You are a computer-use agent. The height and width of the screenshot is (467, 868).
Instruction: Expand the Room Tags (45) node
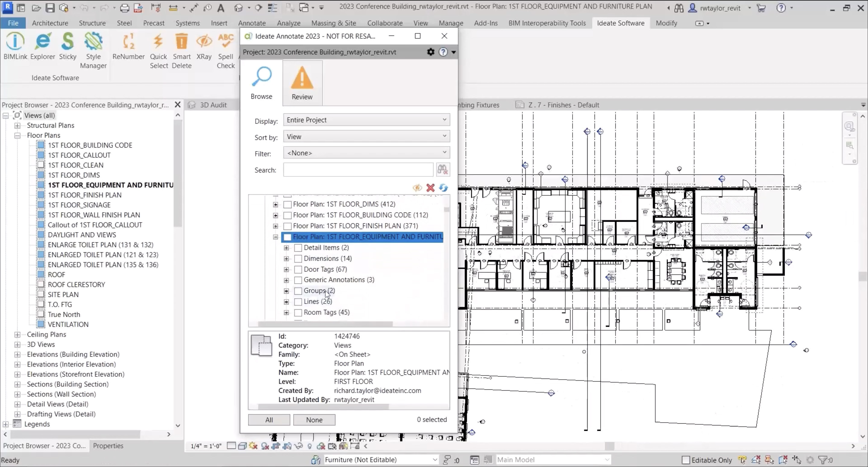click(286, 313)
